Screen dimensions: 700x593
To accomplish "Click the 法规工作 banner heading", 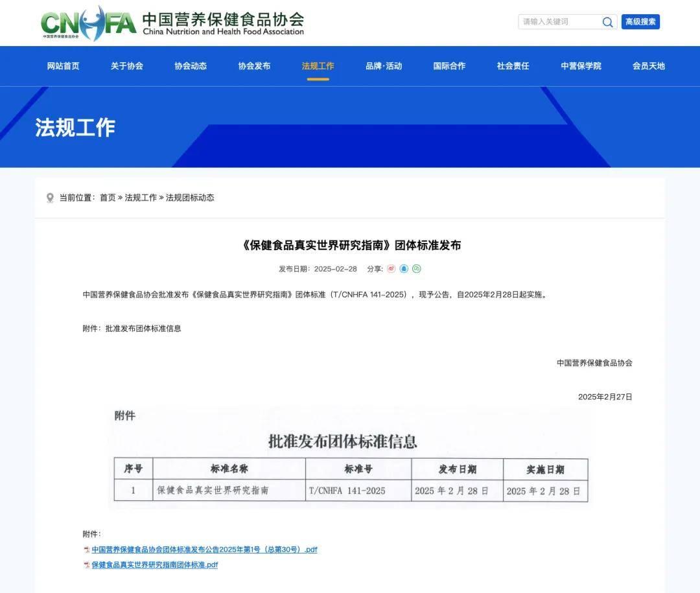I will tap(75, 128).
